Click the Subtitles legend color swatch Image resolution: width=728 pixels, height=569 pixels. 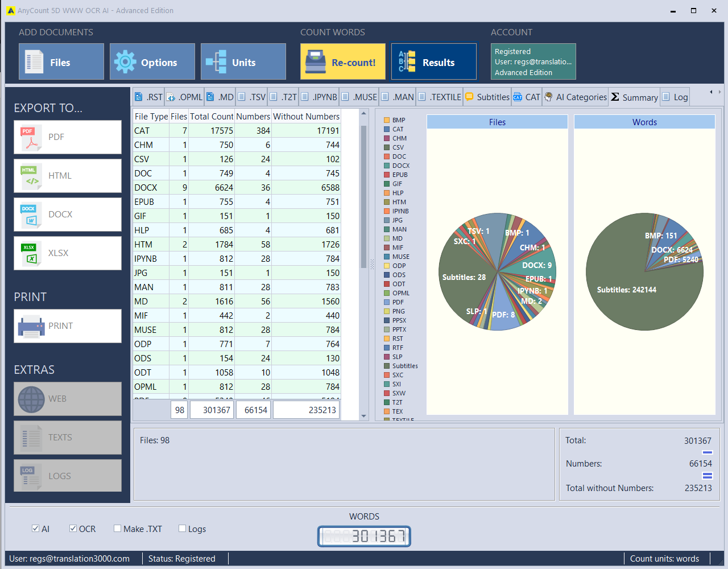click(x=387, y=366)
